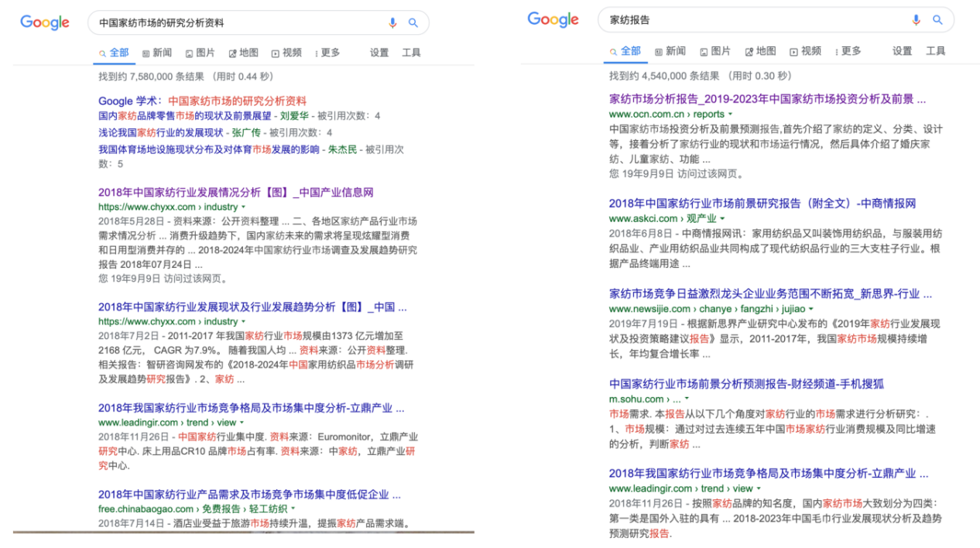This screenshot has height=548, width=980.
Task: Open 工具 in the right window
Action: (936, 51)
